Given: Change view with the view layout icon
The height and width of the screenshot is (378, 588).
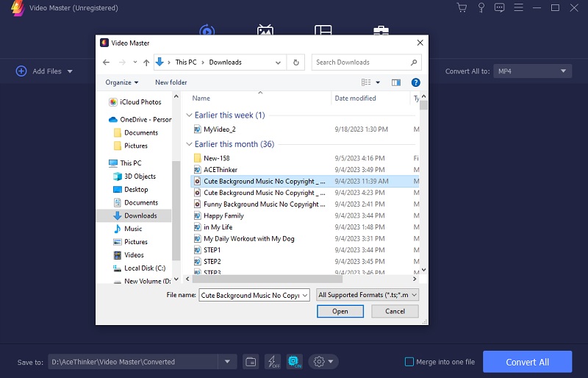Looking at the screenshot, I should point(366,82).
